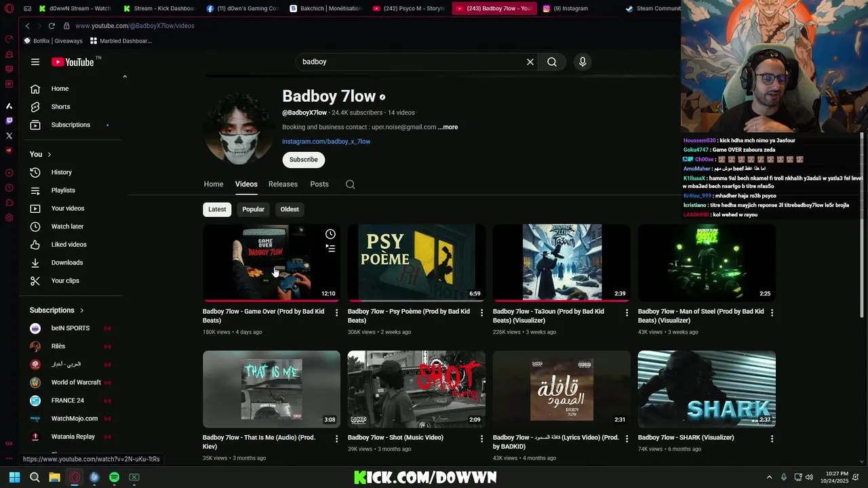Click the magnifier search button

click(x=552, y=62)
